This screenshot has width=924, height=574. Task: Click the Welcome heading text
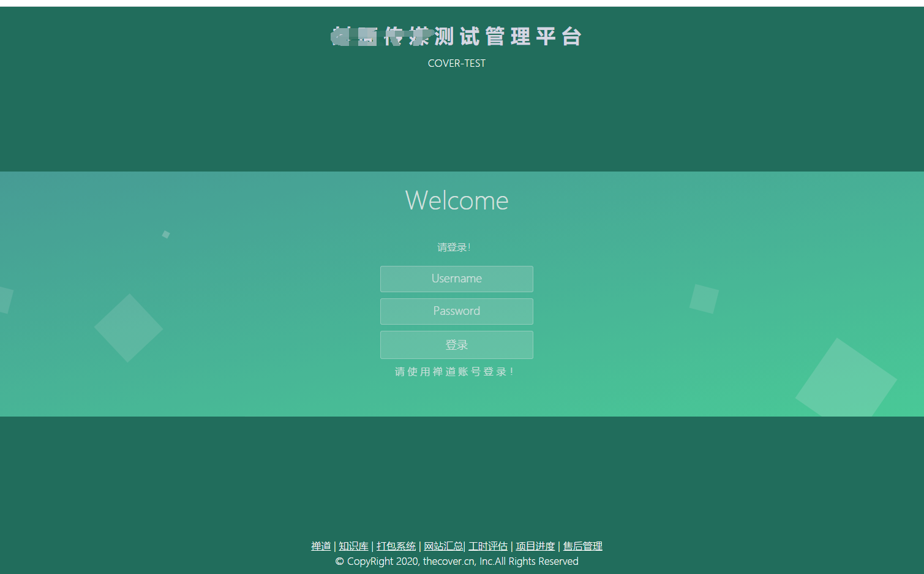point(457,200)
